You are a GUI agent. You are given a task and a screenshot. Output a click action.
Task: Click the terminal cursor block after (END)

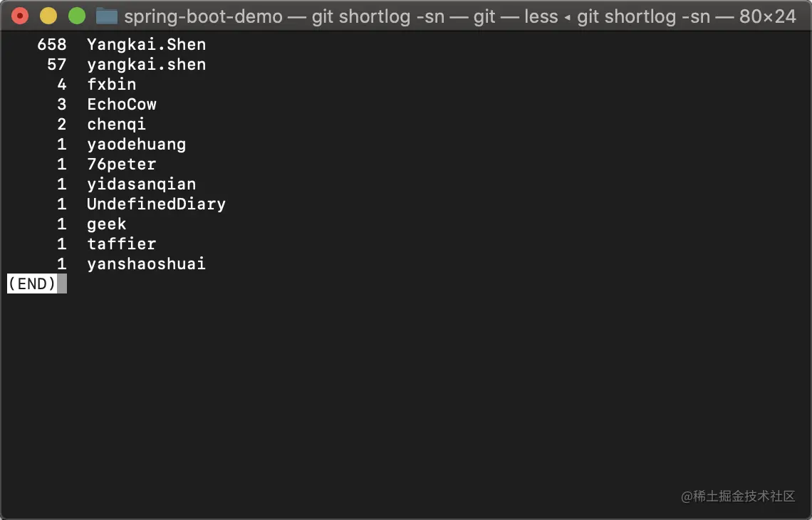click(x=62, y=284)
